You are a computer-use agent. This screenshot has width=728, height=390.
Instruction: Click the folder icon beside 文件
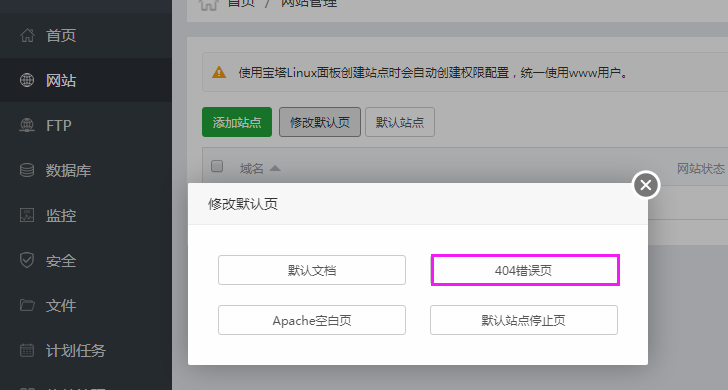click(x=27, y=306)
